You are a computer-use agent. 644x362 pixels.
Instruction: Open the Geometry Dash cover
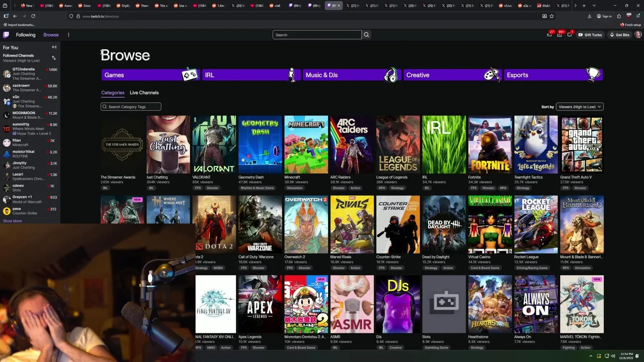point(260,145)
